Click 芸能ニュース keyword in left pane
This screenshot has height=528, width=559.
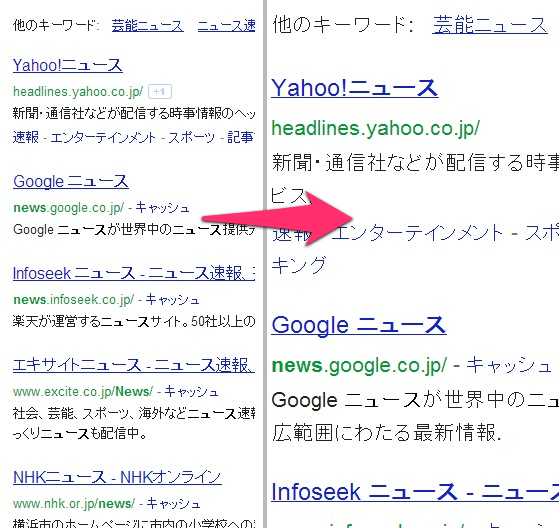(148, 25)
